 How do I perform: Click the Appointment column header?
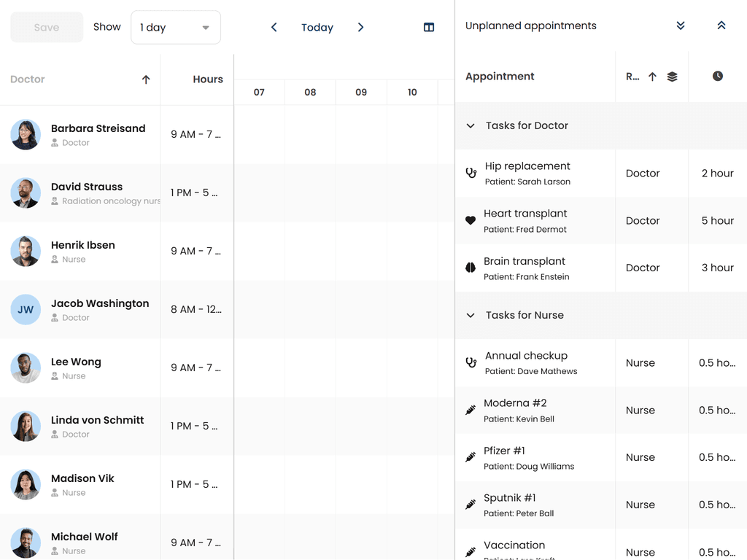pos(500,77)
